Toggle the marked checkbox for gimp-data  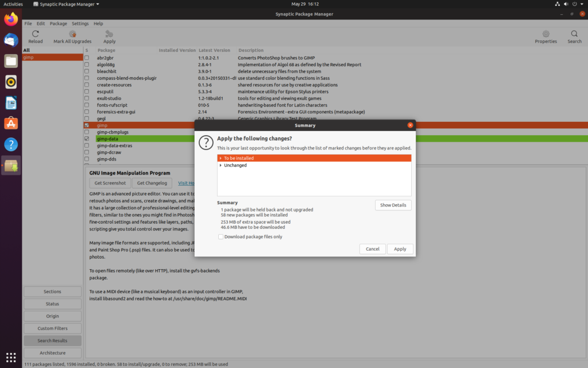pyautogui.click(x=87, y=139)
